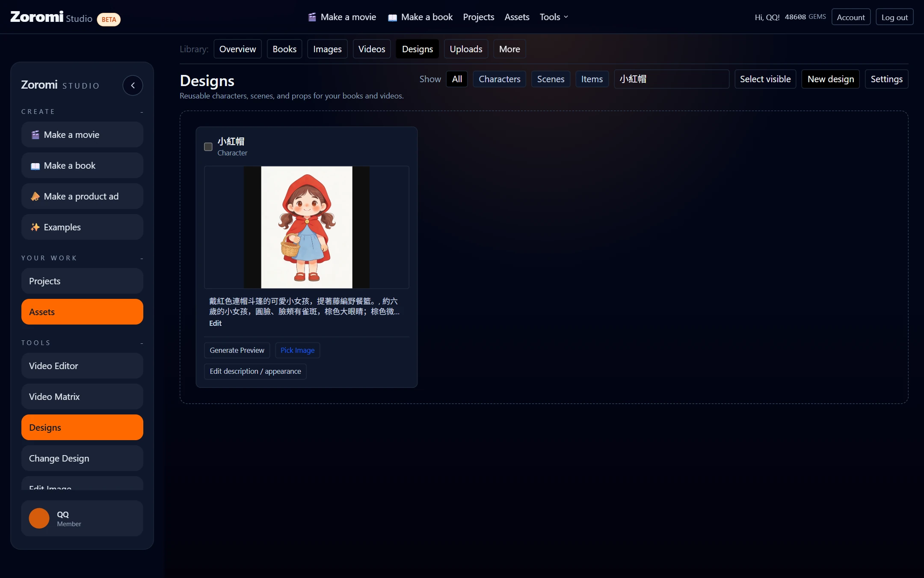Viewport: 924px width, 578px height.
Task: Open the More library tab
Action: coord(509,49)
